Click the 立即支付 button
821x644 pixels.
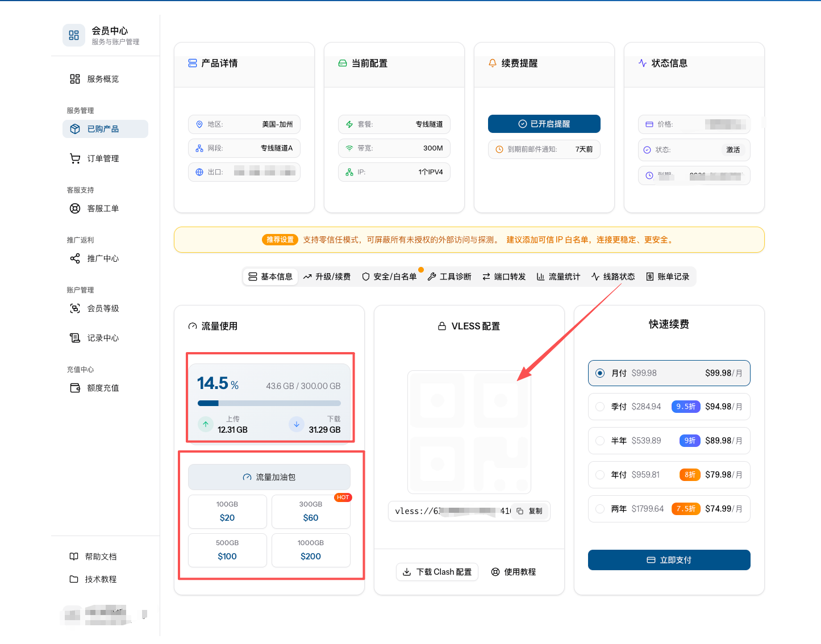[669, 560]
